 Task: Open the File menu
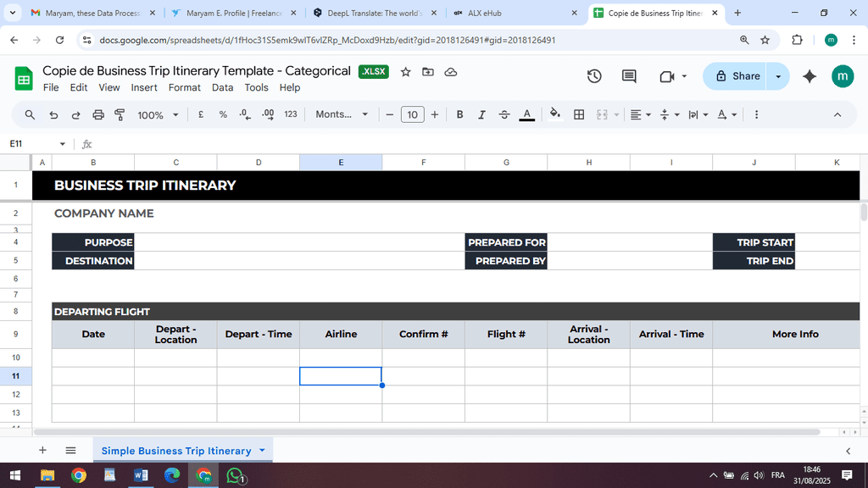tap(51, 87)
